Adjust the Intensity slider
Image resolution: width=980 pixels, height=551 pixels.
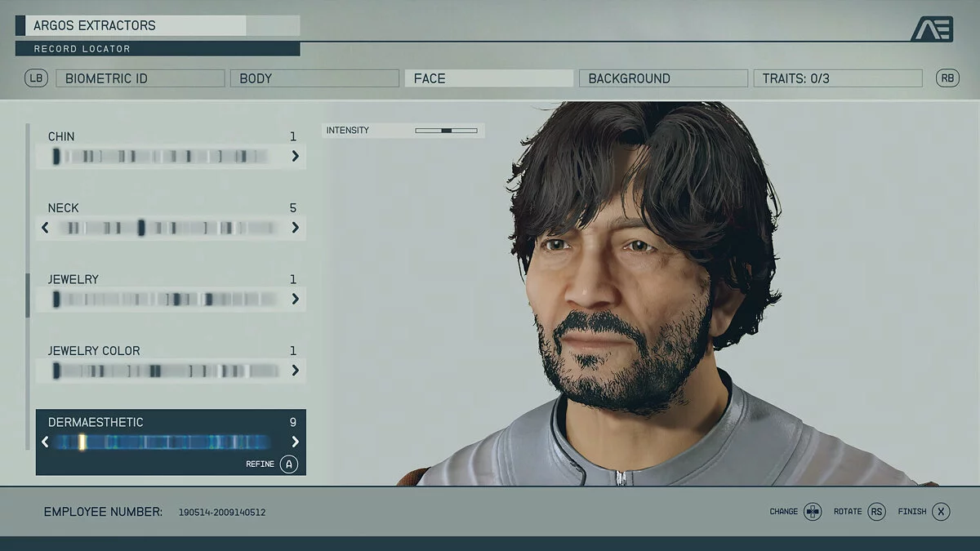tap(446, 131)
